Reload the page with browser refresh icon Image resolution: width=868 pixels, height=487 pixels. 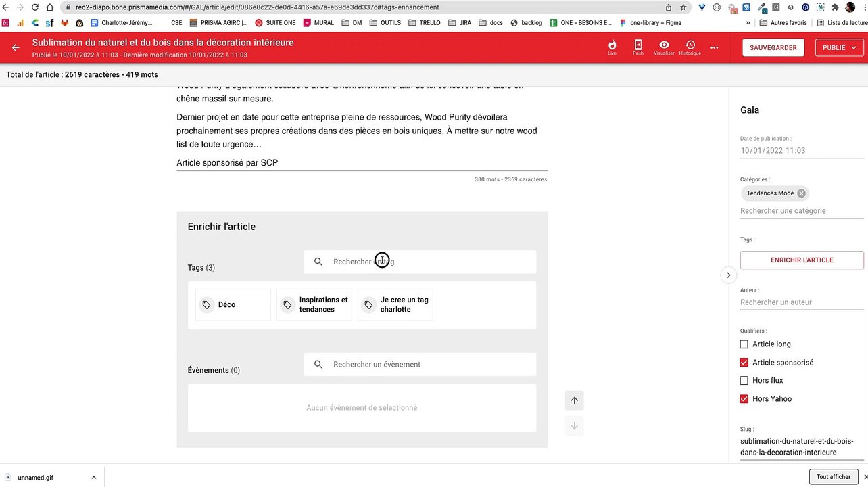pyautogui.click(x=35, y=7)
